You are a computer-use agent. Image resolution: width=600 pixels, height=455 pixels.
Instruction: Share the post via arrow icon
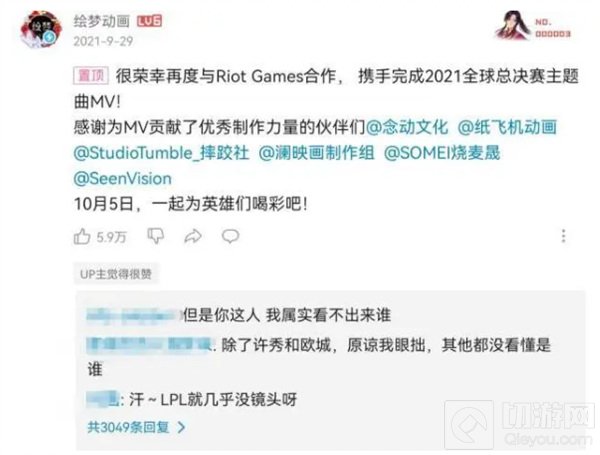[193, 236]
